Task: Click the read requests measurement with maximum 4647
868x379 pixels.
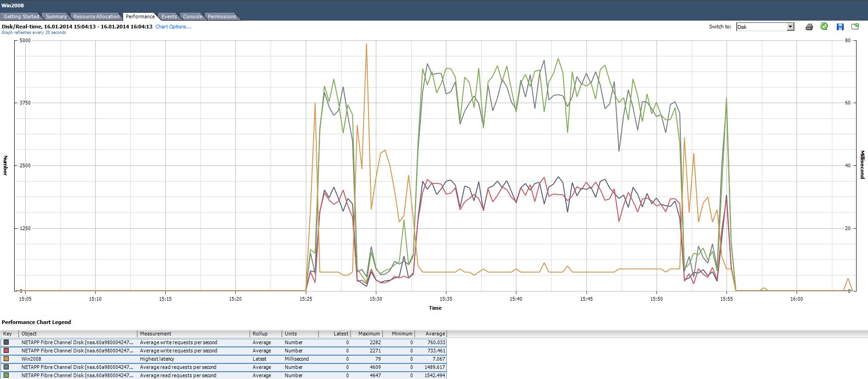Action: pyautogui.click(x=178, y=375)
